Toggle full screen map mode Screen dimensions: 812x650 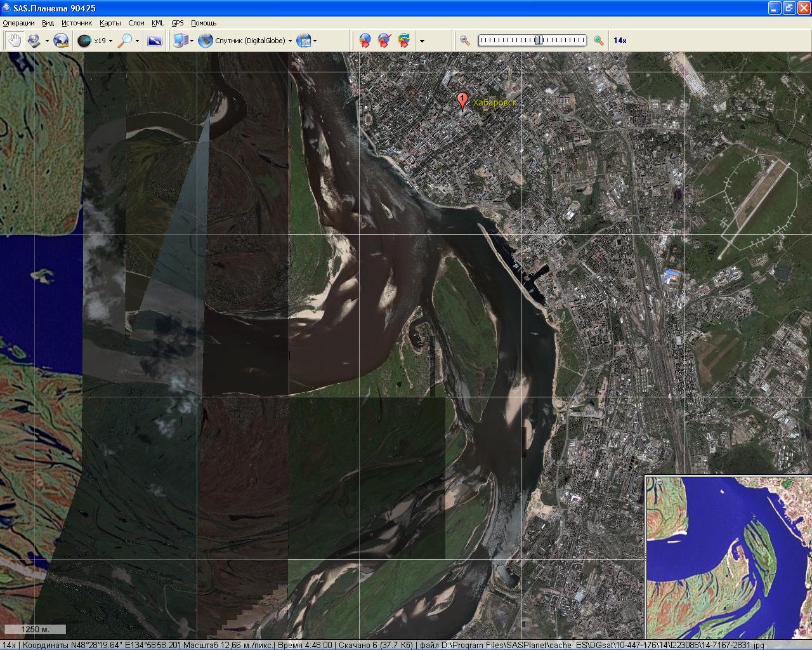154,41
